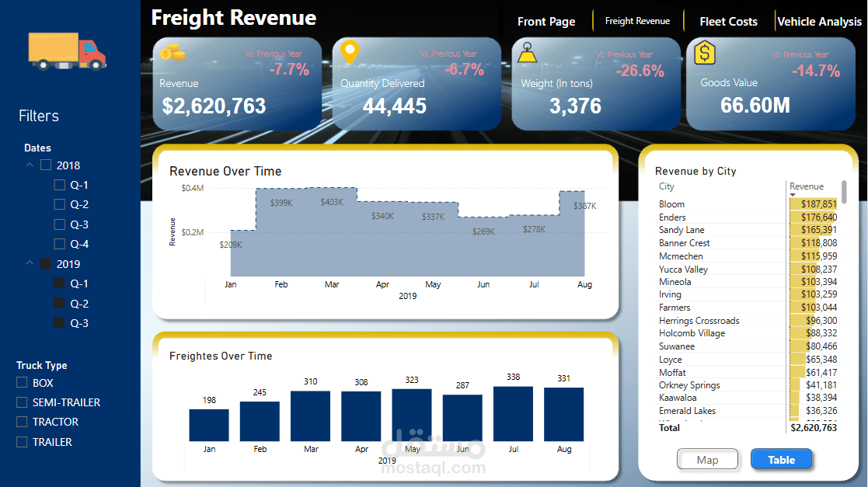Check the SEMI-TRAILER truck type filter
868x487 pixels.
(x=22, y=402)
